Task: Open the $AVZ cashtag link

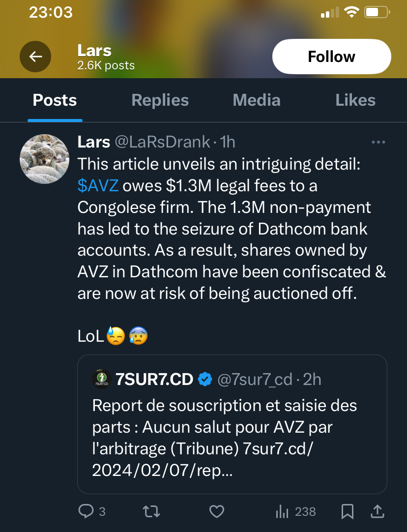Action: coord(98,186)
